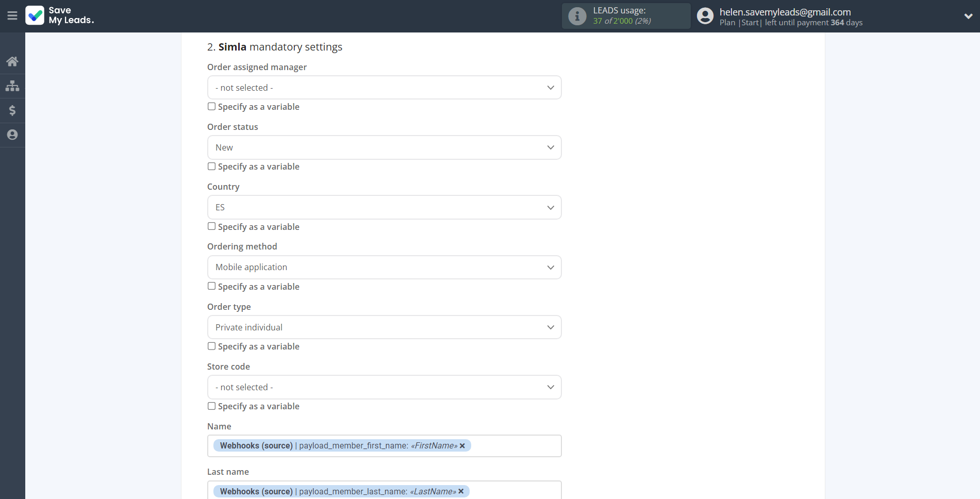Image resolution: width=980 pixels, height=499 pixels.
Task: Check 'Specify as a variable' under Country
Action: coord(211,226)
